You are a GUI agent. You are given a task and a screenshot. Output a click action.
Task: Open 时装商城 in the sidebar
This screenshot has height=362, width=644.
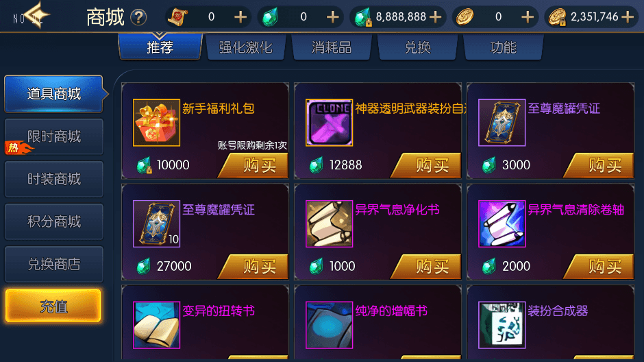(x=54, y=179)
